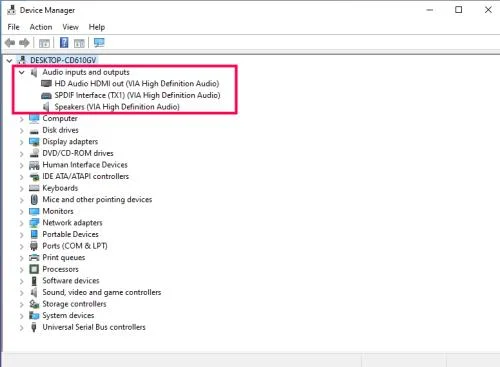Screen dimensions: 500x367
Task: Click the Processors chip icon
Action: tap(34, 269)
